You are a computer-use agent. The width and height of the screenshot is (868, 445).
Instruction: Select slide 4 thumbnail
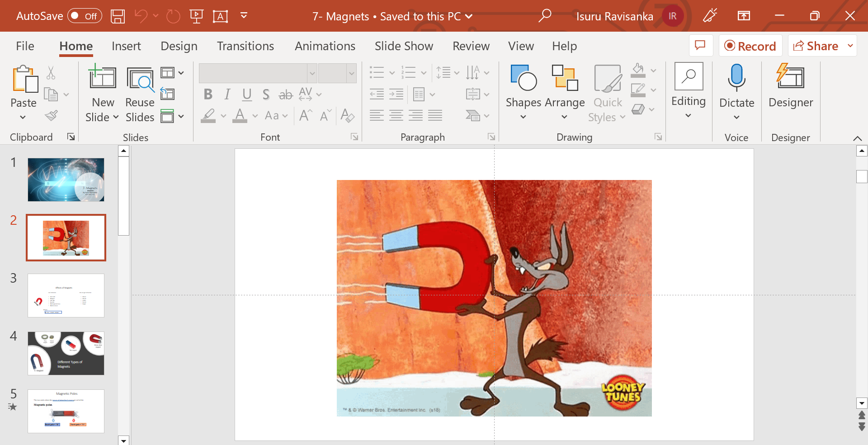pyautogui.click(x=66, y=353)
